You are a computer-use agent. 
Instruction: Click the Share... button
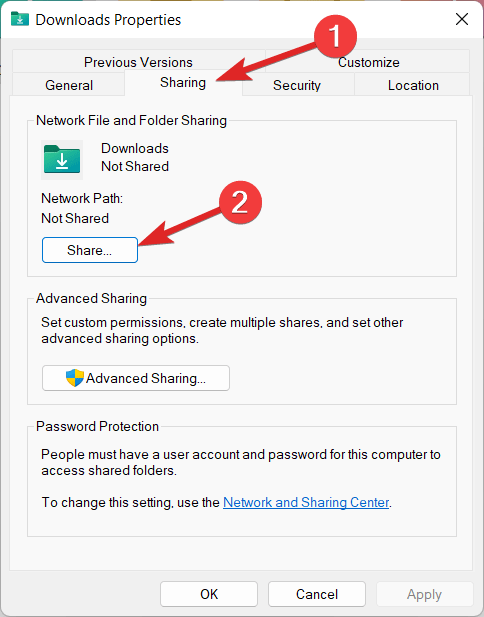point(90,250)
